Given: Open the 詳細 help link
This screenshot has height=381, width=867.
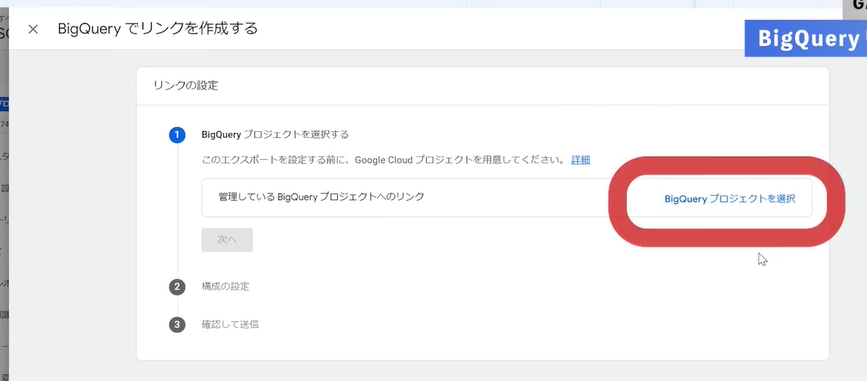Looking at the screenshot, I should click(x=581, y=160).
